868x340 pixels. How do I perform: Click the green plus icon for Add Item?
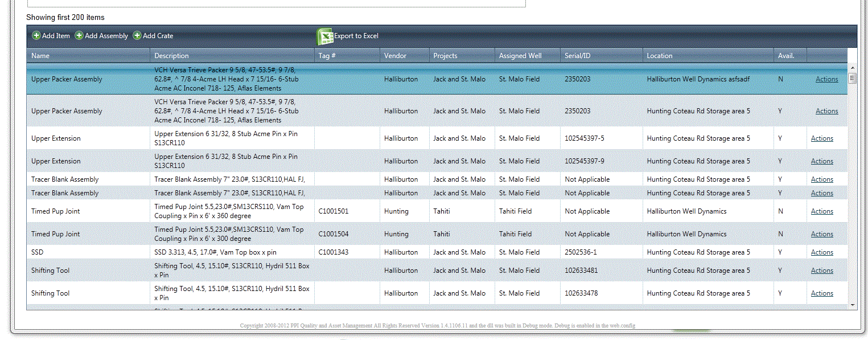(x=36, y=35)
